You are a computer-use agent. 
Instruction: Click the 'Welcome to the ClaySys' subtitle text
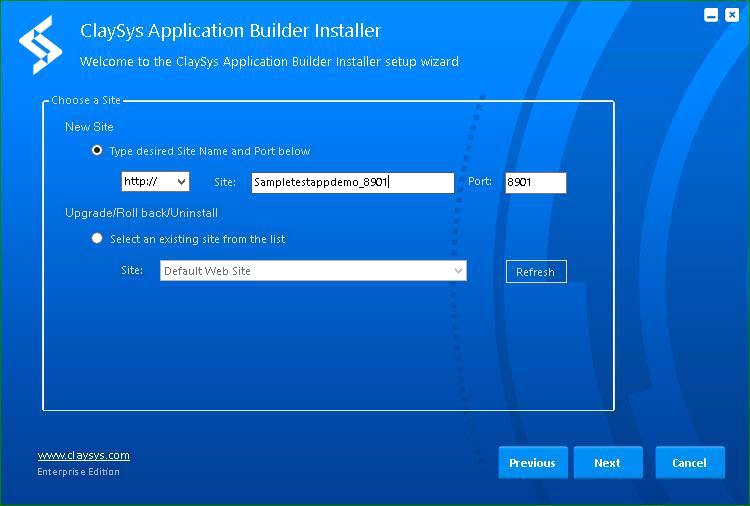click(269, 62)
